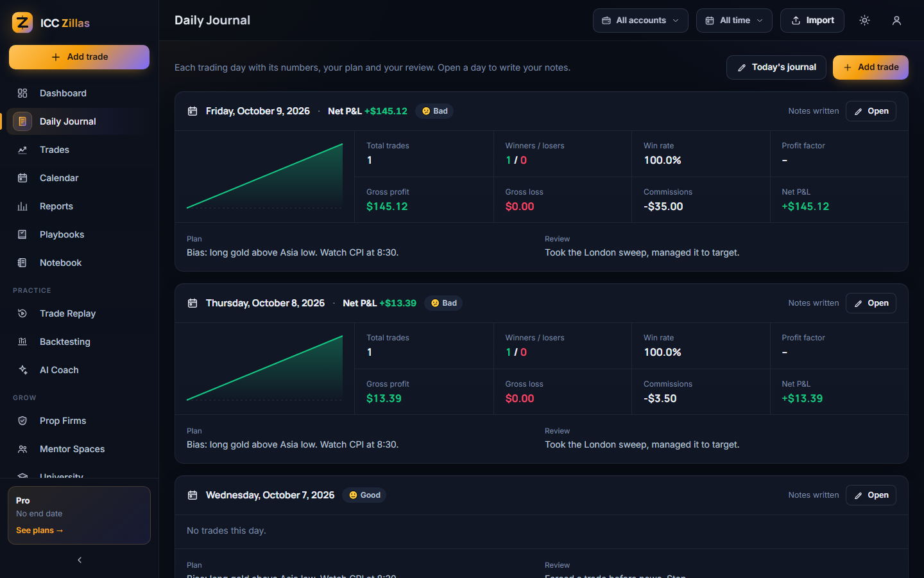Open the Friday, October 9 journal entry
The image size is (924, 578).
871,111
